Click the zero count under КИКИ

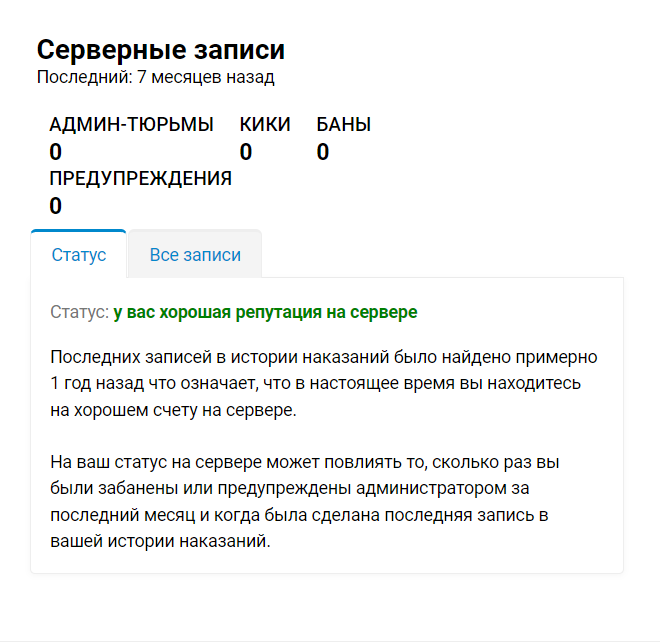[x=246, y=152]
